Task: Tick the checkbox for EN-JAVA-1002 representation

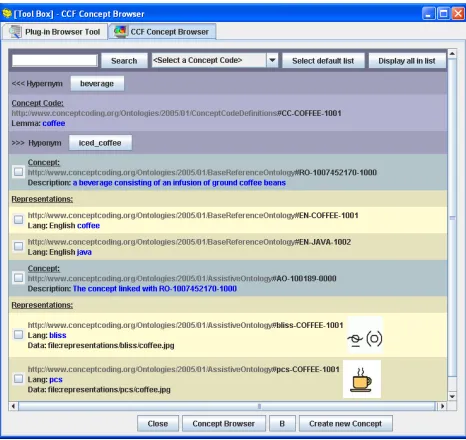Action: (18, 246)
